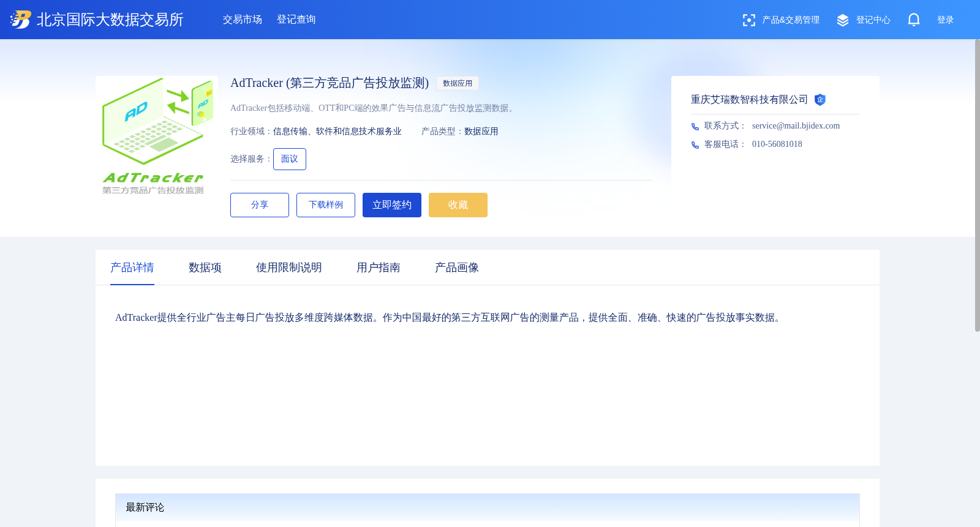The image size is (980, 527).
Task: Click the 北京国际大数据交易所 site title
Action: 110,20
